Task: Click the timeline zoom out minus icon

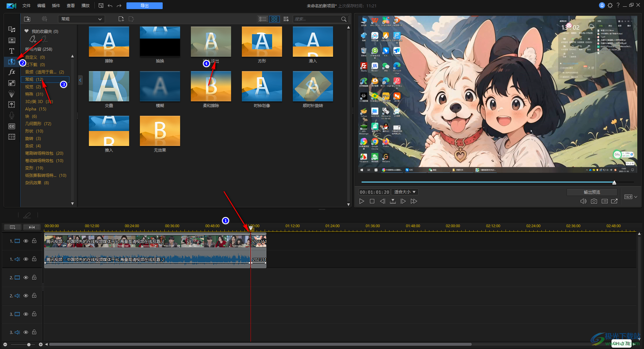Action: pos(5,344)
